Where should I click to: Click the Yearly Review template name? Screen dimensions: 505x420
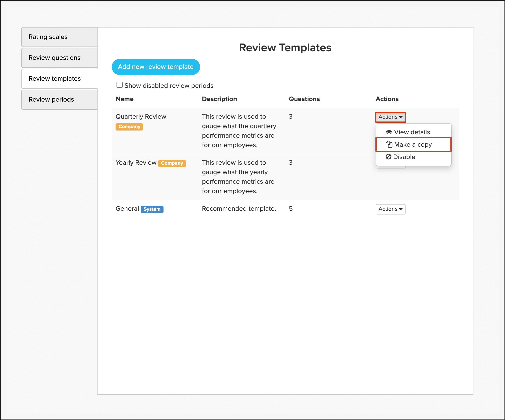pos(136,163)
